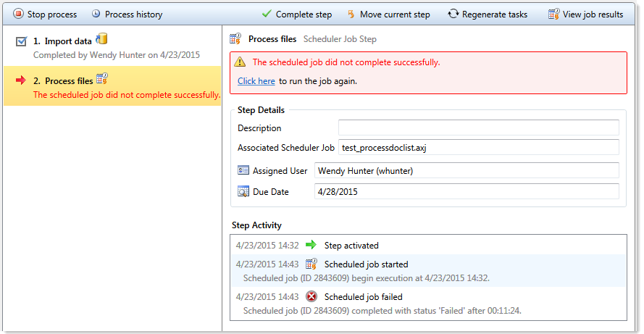Click the Process history clock icon
Screen dimensions: 644x334
tap(96, 14)
